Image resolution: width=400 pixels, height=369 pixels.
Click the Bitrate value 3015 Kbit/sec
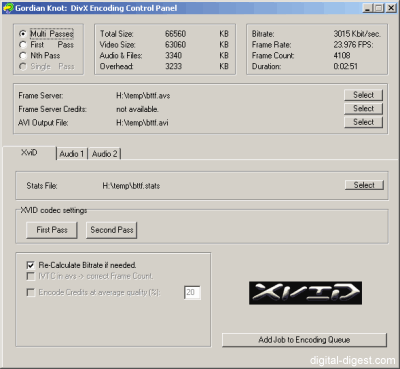tap(357, 34)
